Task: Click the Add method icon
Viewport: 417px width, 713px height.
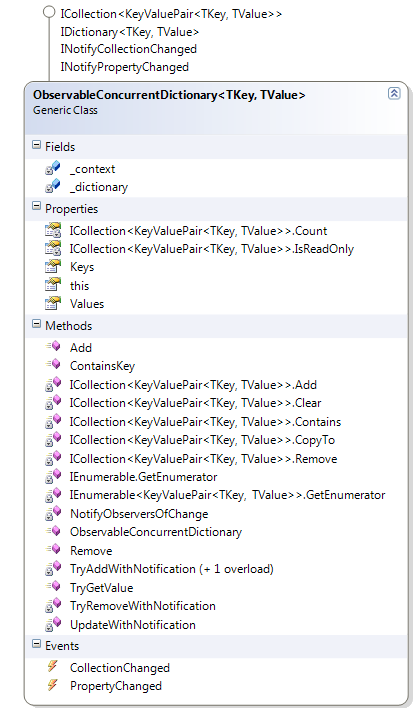Action: click(x=53, y=347)
